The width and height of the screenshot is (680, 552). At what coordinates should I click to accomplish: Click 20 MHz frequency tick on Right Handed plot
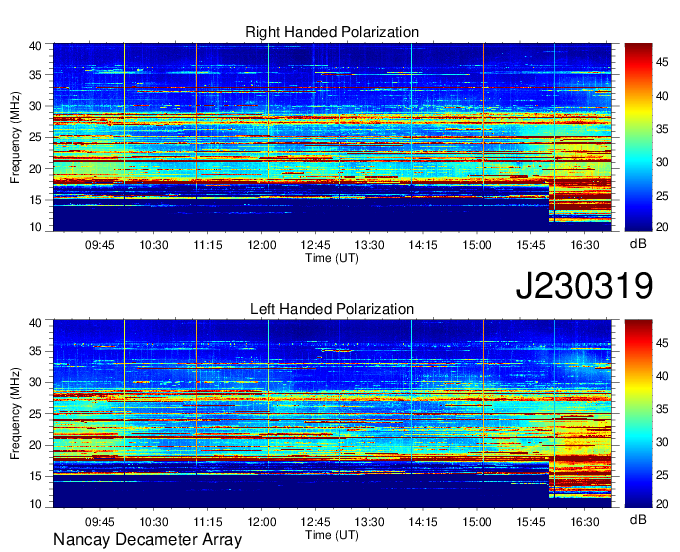pyautogui.click(x=35, y=169)
